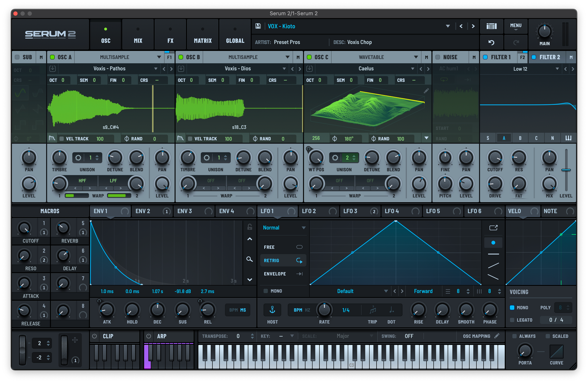Click the undo arrow icon
588x383 pixels.
coord(491,42)
